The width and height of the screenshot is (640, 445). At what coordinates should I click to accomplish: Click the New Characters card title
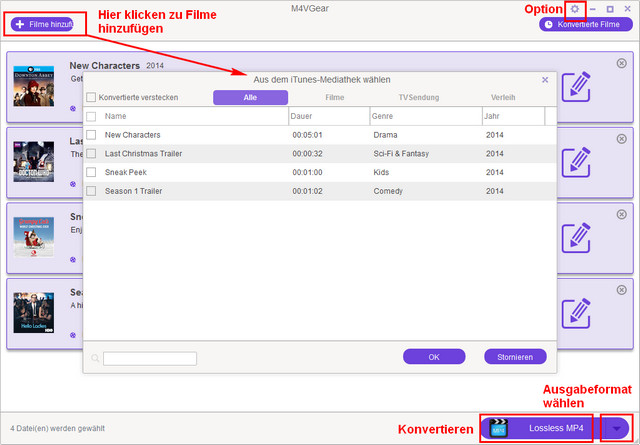click(104, 66)
